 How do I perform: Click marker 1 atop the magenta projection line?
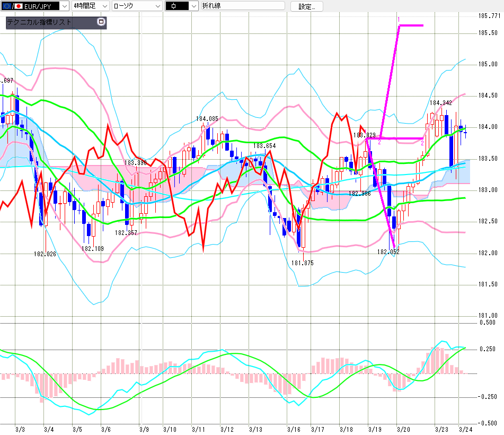(x=399, y=20)
